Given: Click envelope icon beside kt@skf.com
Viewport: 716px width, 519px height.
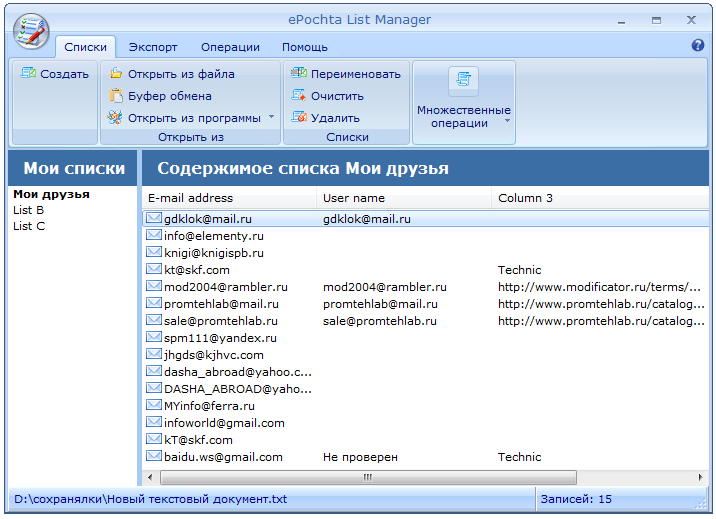Looking at the screenshot, I should (153, 269).
